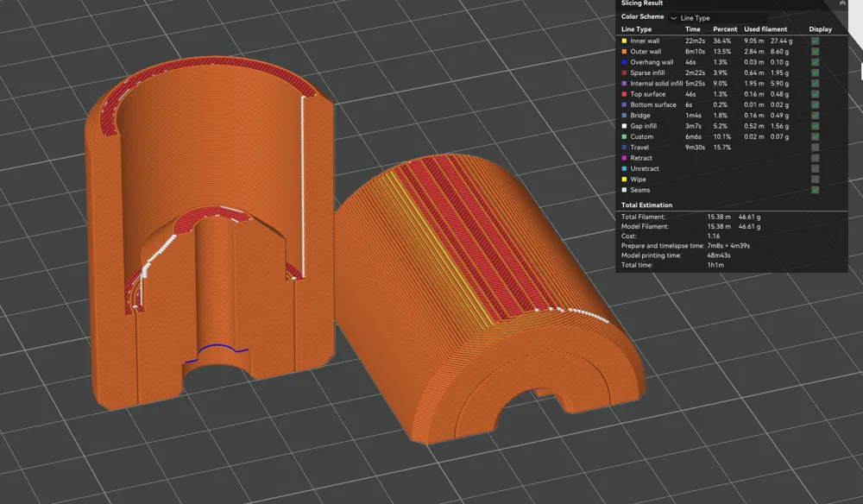Click the magenta Retract color swatch
Screen dimensions: 863x504
624,158
